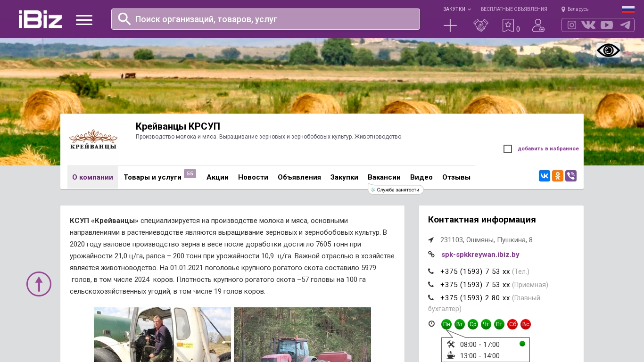Click the plus add icon in header
644x362 pixels.
click(x=450, y=25)
